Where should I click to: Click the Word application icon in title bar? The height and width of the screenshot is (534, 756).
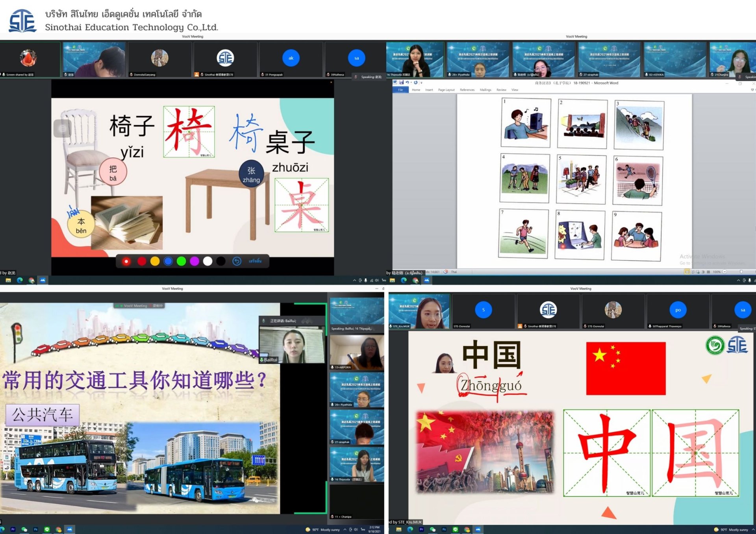tap(395, 83)
